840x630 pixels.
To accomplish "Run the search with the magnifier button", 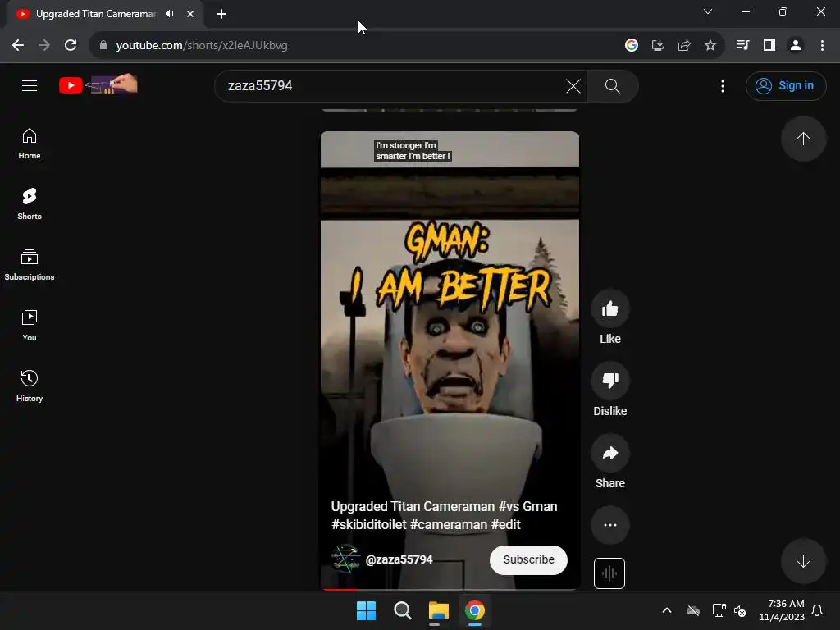I will [x=612, y=85].
